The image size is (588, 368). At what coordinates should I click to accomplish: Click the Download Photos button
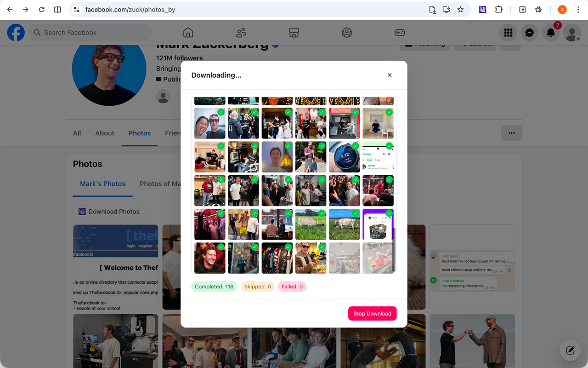pos(109,212)
